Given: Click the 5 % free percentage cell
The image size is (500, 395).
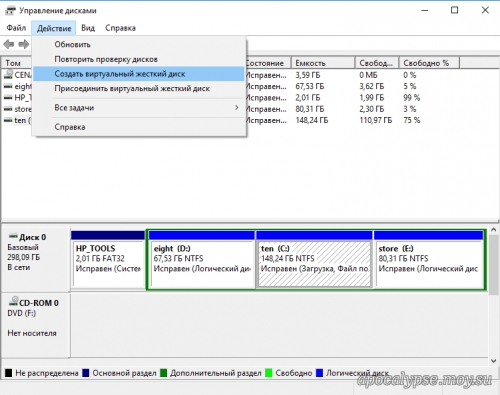Looking at the screenshot, I should (409, 86).
